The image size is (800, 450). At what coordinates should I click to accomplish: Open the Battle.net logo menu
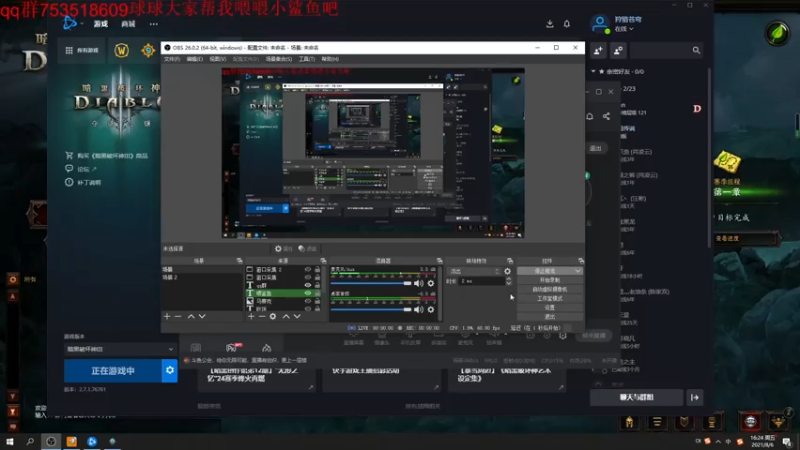point(71,23)
